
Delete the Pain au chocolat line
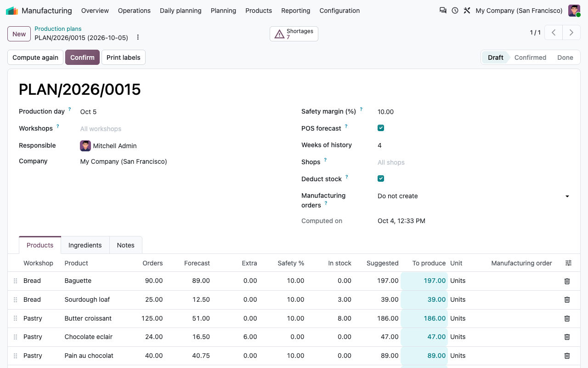pyautogui.click(x=567, y=356)
